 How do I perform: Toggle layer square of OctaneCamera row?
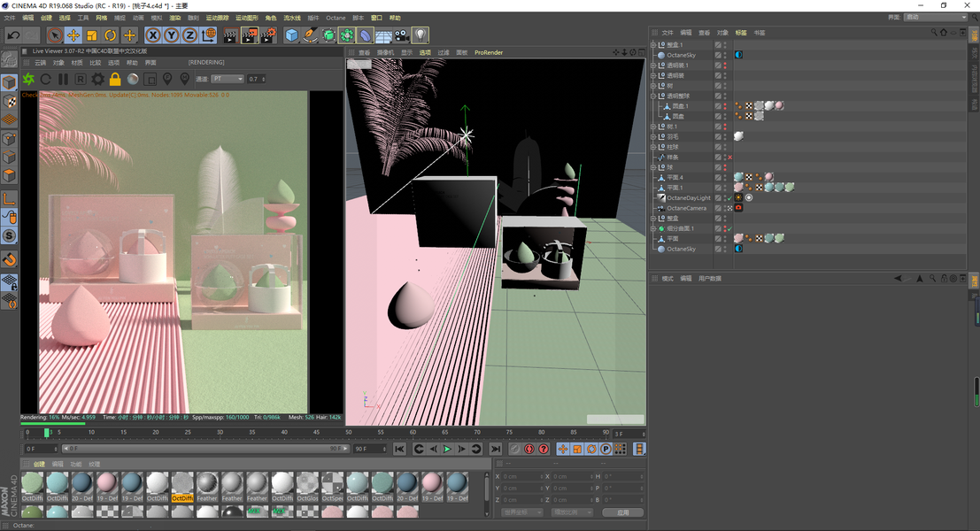point(718,208)
